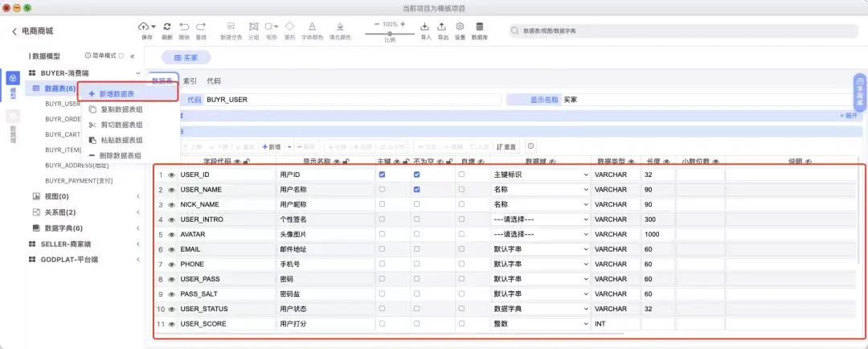
Task: Click the lock icon in 显示名称 header
Action: (345, 161)
